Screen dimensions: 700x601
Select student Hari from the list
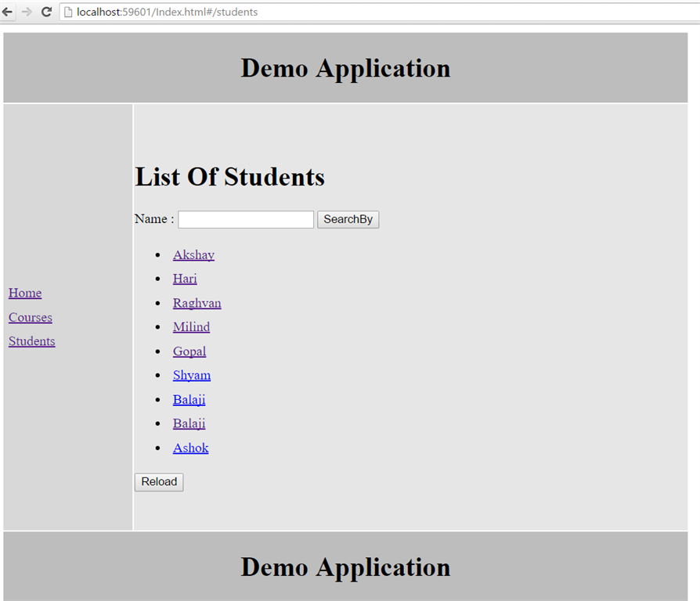click(x=185, y=279)
